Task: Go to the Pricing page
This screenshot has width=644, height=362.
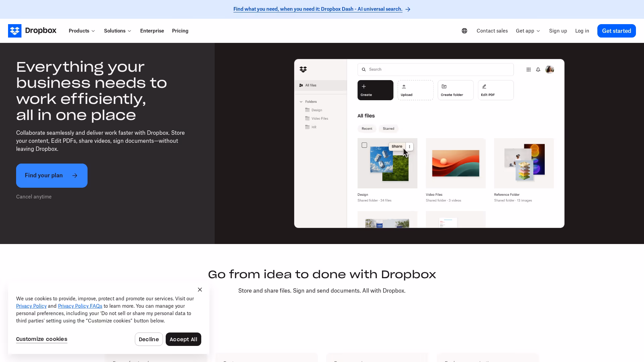Action: coord(180,31)
